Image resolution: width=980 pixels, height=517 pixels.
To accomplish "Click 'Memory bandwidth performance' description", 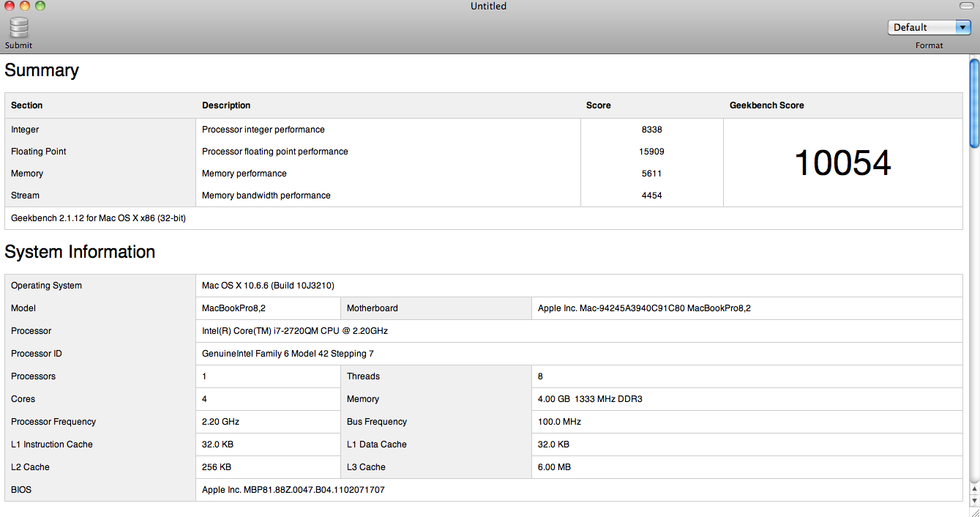I will [266, 196].
